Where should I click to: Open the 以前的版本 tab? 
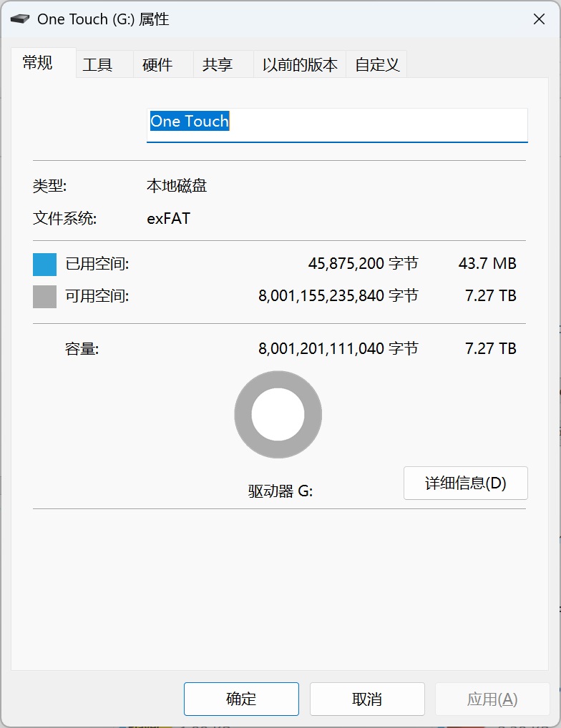point(300,64)
